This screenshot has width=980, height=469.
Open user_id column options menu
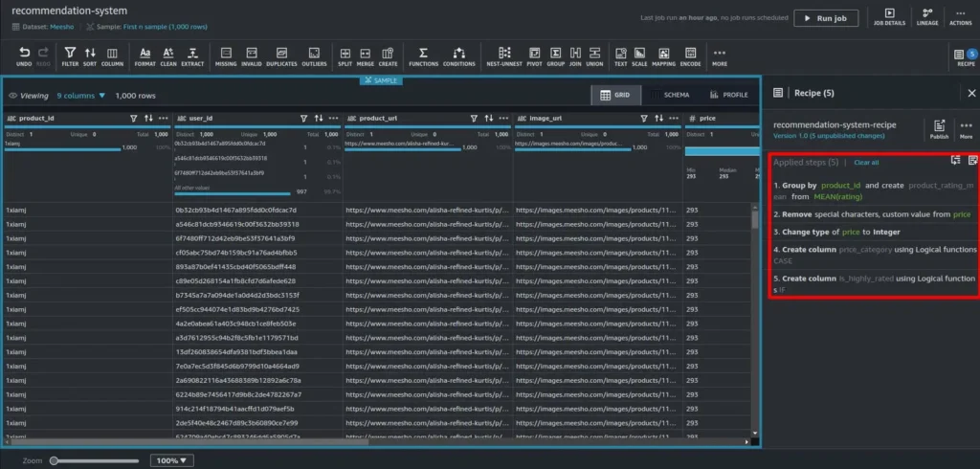334,118
